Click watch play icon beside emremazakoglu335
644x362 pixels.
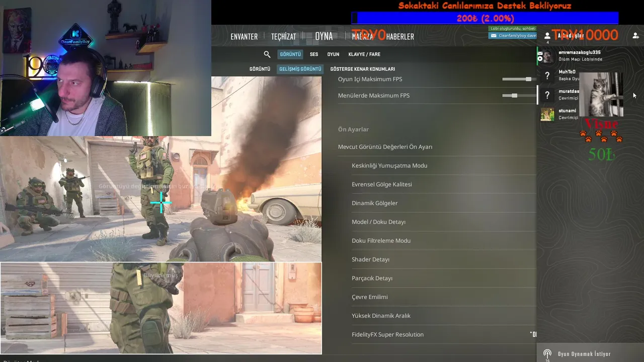pyautogui.click(x=539, y=59)
